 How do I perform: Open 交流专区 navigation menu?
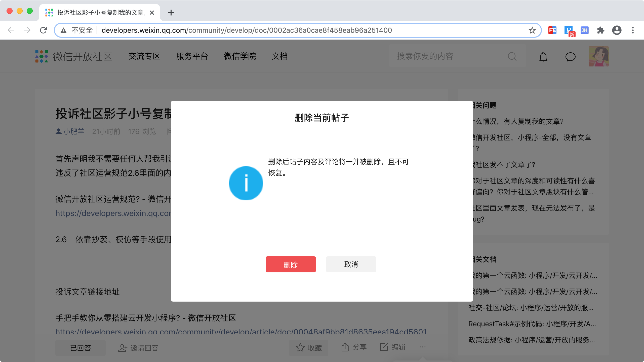144,56
